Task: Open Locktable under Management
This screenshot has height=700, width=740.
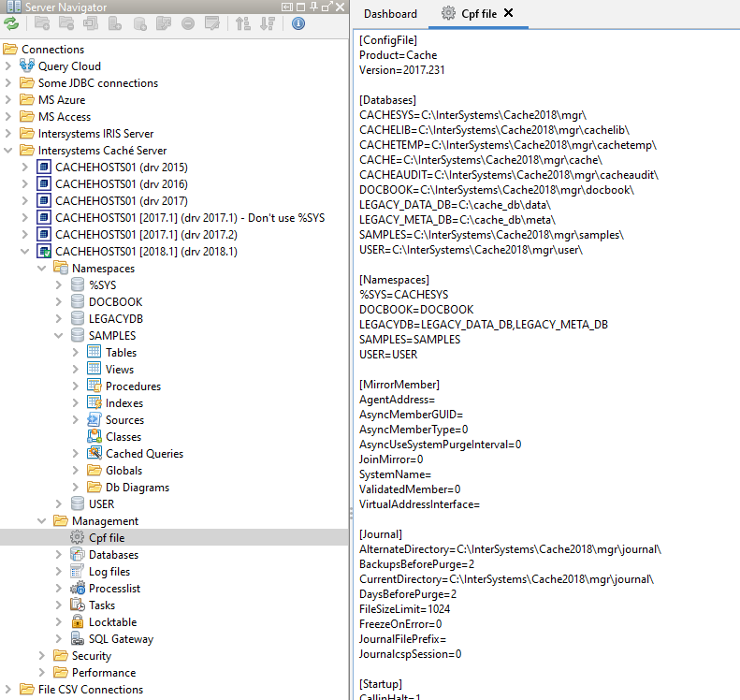Action: pos(112,622)
